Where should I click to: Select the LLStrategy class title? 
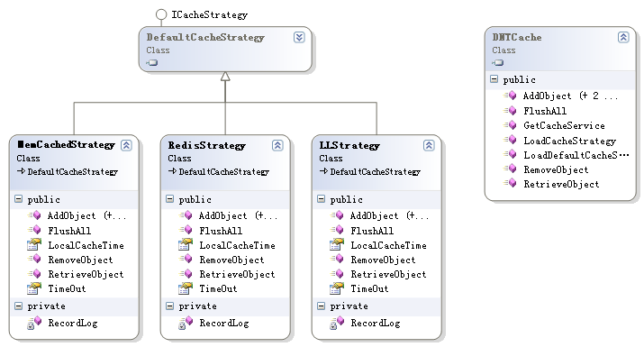[x=349, y=145]
